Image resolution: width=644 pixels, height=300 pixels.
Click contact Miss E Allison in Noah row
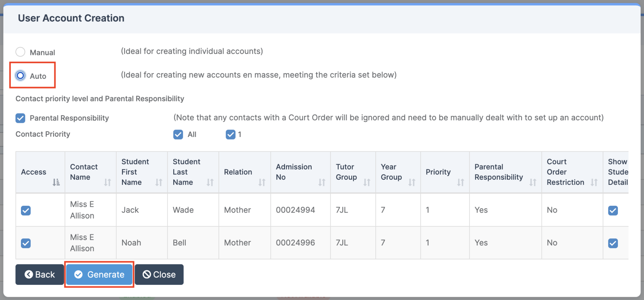(82, 243)
